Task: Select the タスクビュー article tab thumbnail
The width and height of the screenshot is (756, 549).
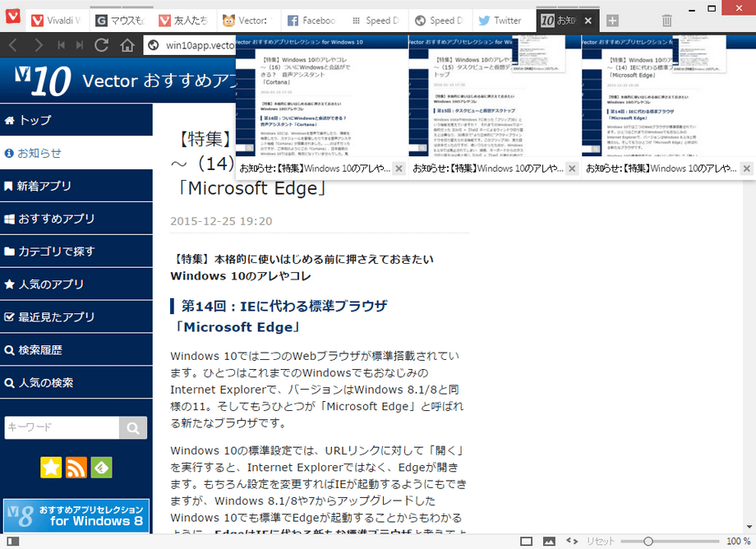Action: tap(495, 95)
